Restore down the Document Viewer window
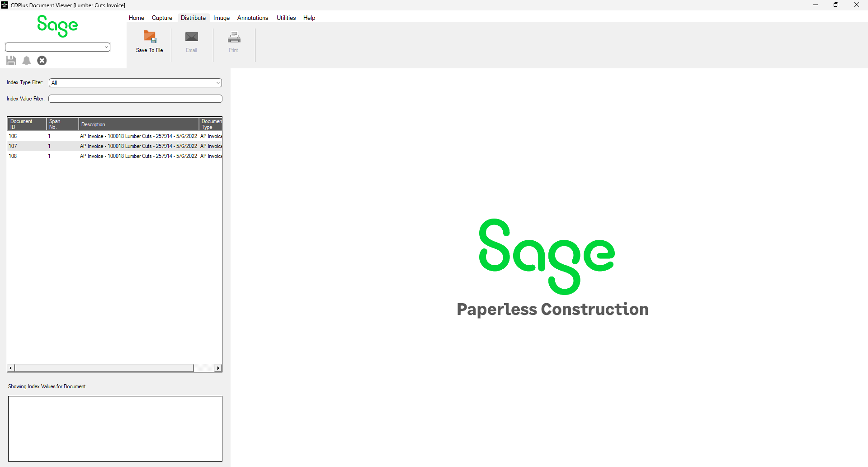The height and width of the screenshot is (467, 868). 836,5
